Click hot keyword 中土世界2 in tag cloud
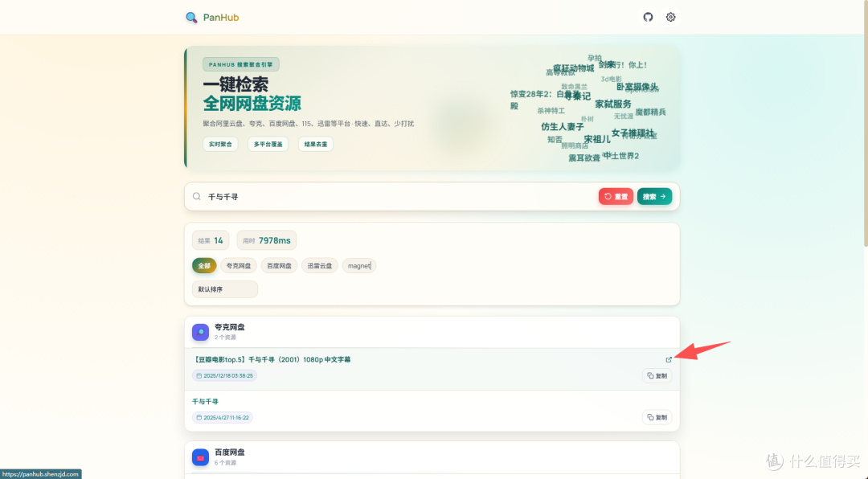 tap(621, 156)
